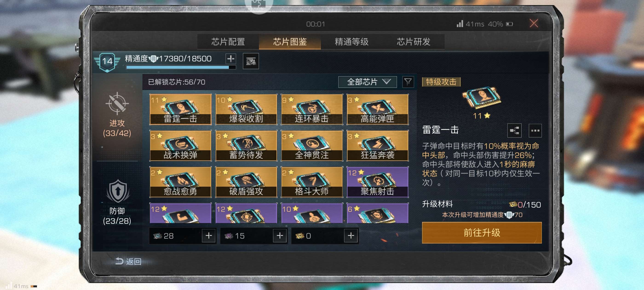Screen dimensions: 644x290
Task: Click the 前往升级 upgrade button
Action: click(482, 232)
